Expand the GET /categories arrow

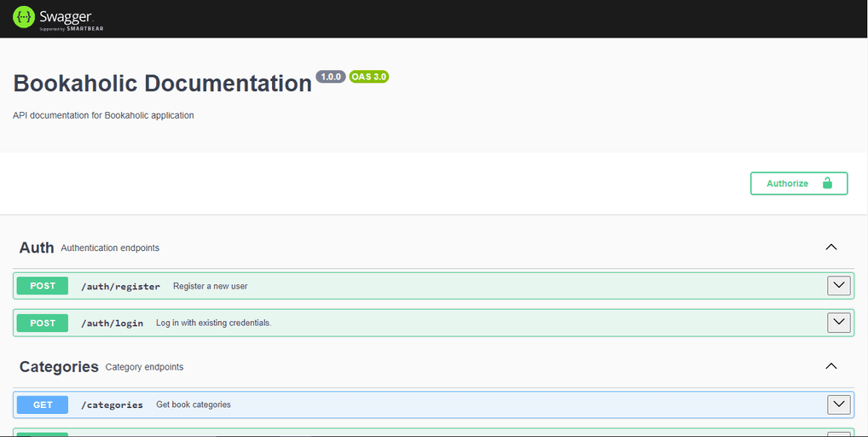coord(839,405)
